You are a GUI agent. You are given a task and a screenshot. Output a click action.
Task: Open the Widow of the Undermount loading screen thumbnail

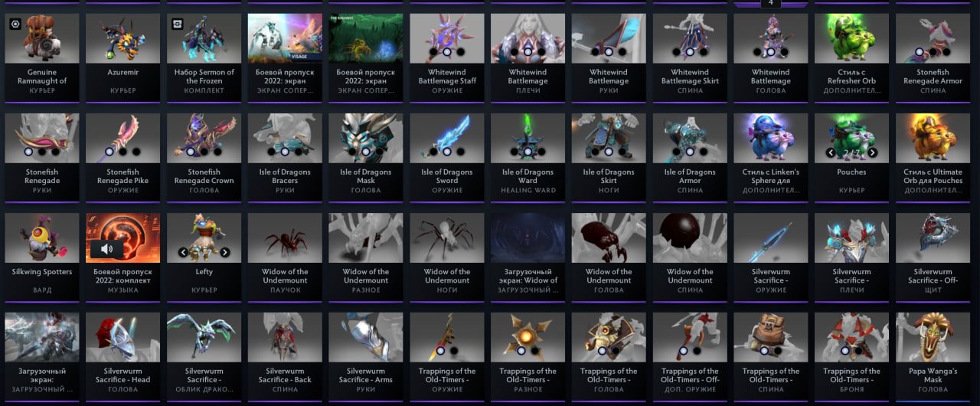tap(528, 237)
